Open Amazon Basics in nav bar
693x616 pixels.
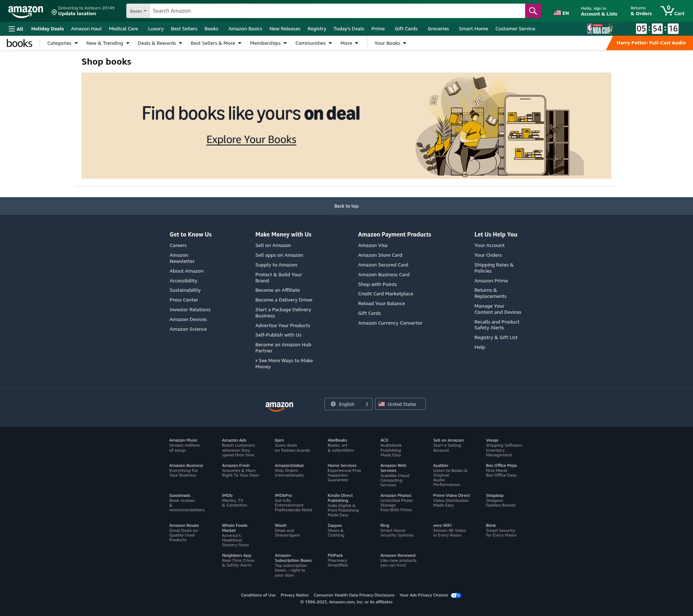click(245, 29)
